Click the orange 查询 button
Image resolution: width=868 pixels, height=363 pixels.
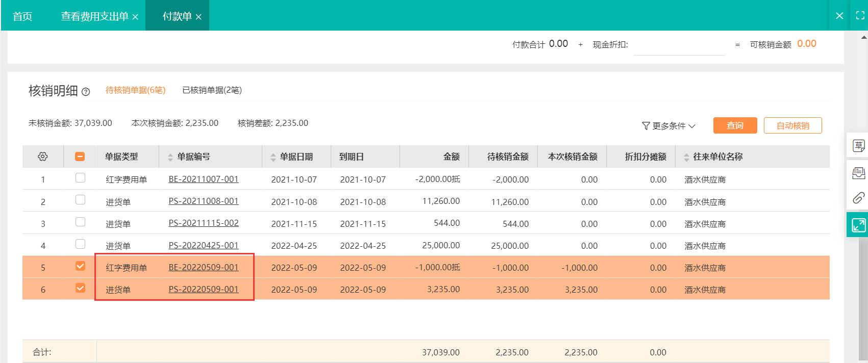(735, 125)
